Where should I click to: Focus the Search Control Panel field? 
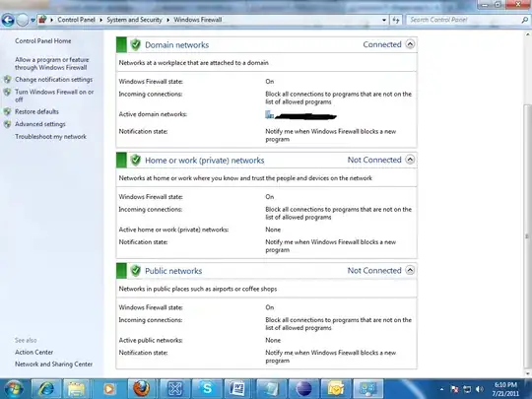click(x=464, y=20)
